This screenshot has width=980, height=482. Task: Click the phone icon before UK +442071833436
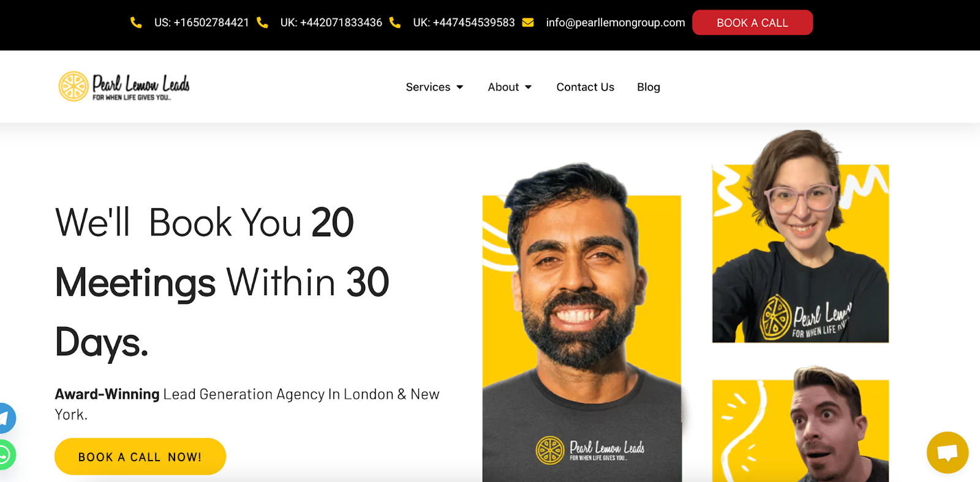262,23
